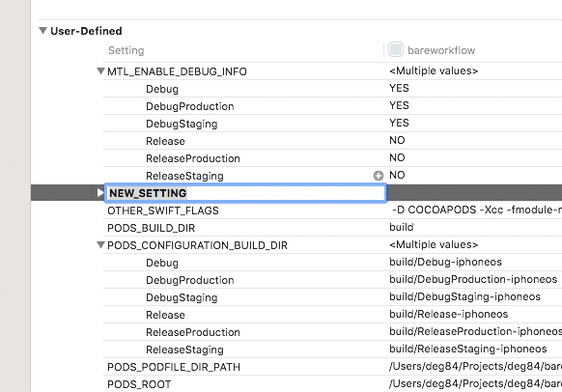562x392 pixels.
Task: Select the PODS_BUILD_DIR setting
Action: click(151, 228)
